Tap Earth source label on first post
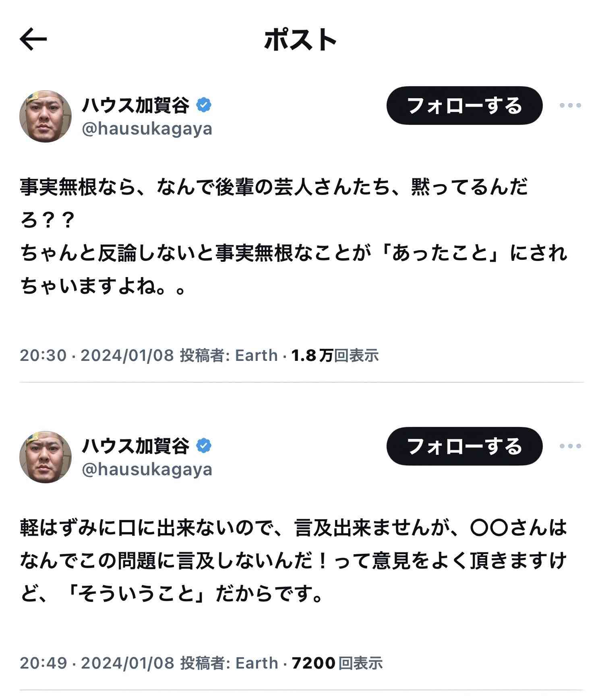 pos(256,355)
